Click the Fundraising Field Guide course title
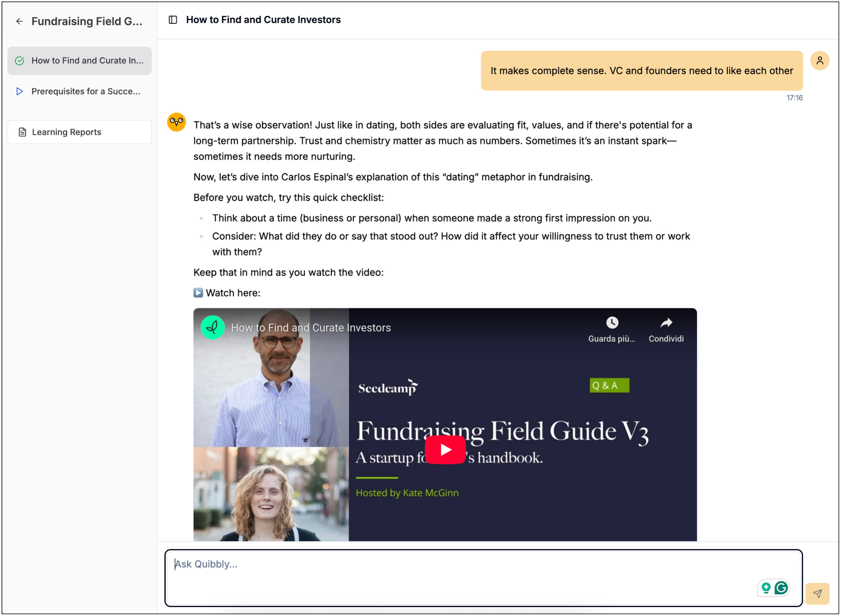Screen dimensions: 841x616 pos(87,21)
